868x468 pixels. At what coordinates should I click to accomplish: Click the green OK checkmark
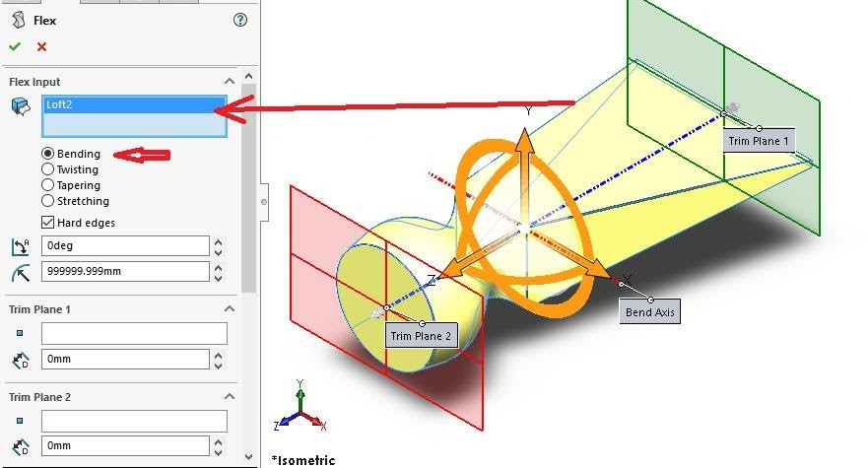[x=15, y=46]
